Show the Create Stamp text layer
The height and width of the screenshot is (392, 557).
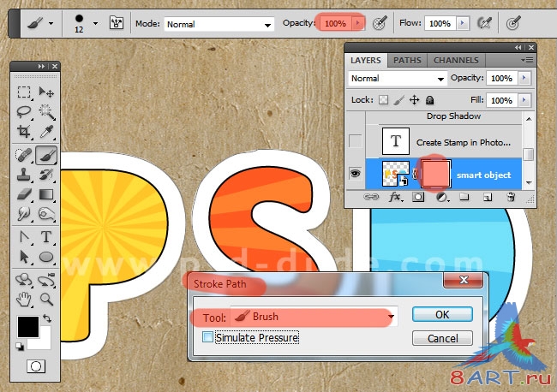pos(356,141)
